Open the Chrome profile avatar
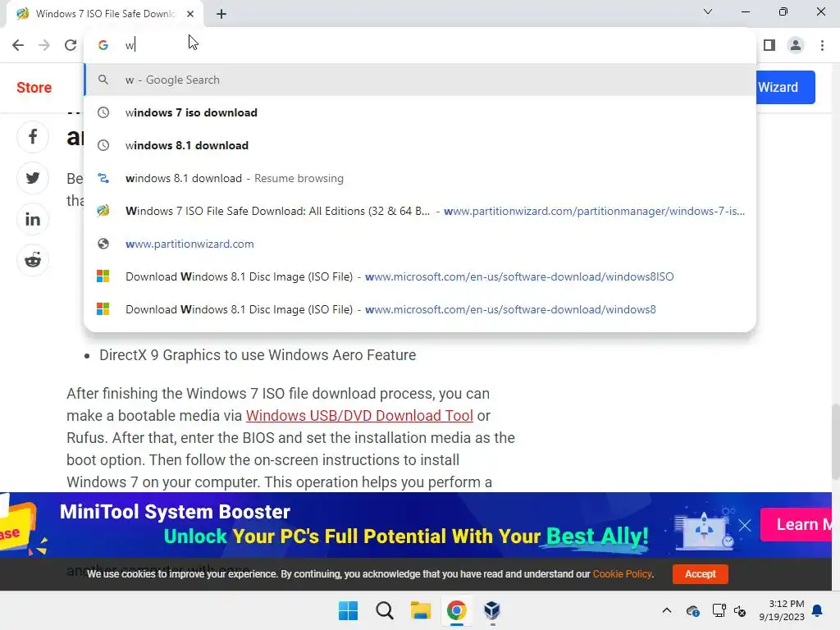The image size is (840, 630). point(796,45)
